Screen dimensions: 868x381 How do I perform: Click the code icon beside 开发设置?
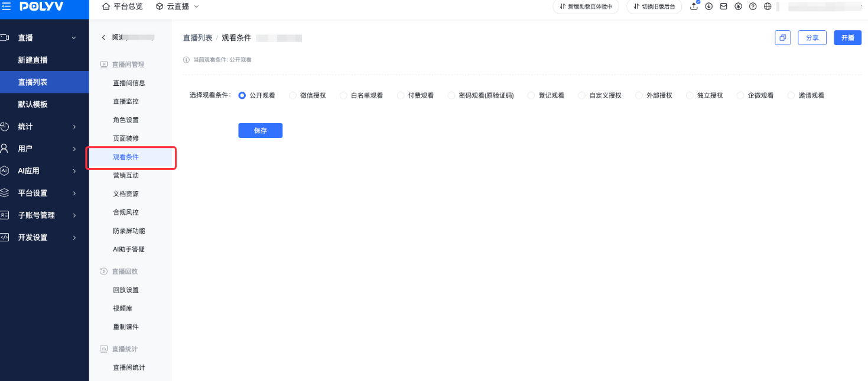tap(5, 237)
